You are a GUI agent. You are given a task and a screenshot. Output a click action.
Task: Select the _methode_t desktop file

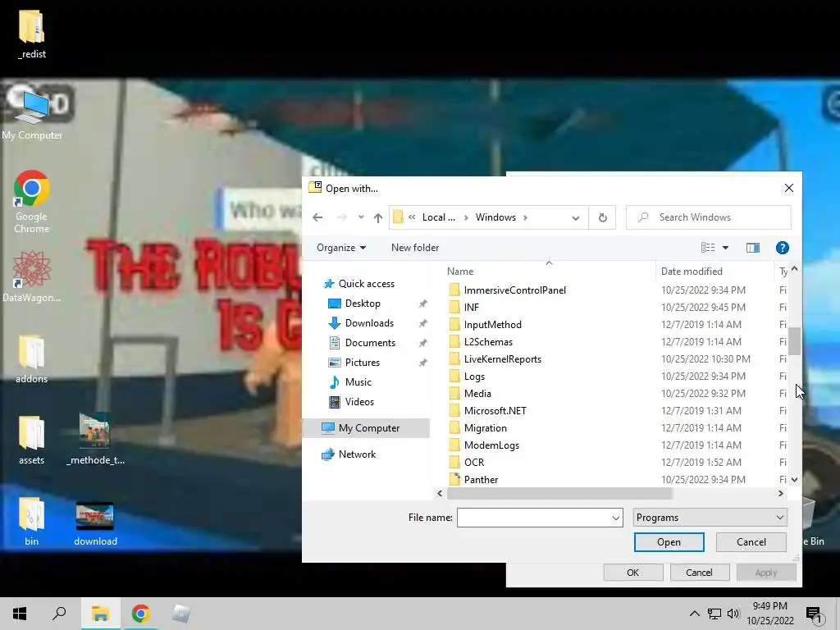point(95,440)
